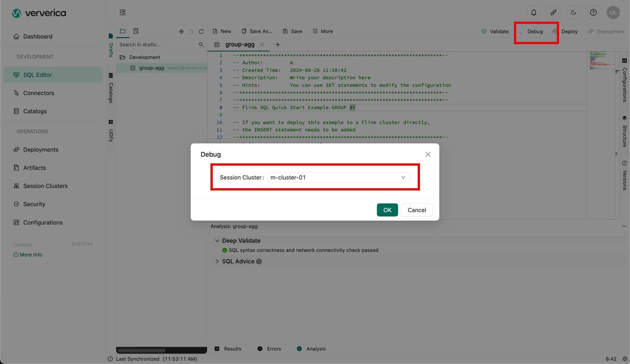630x364 pixels.
Task: Click the Ververica logo
Action: pos(39,13)
